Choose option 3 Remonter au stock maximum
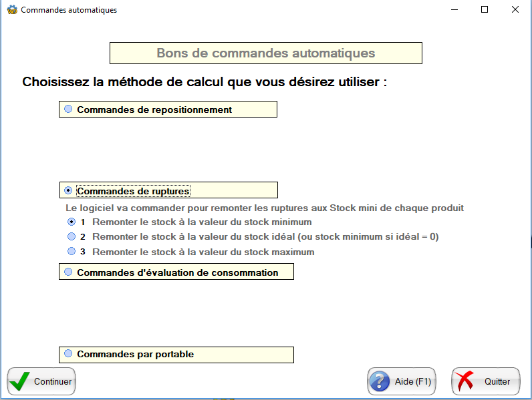Screen dimensions: 532x400 (x=72, y=252)
